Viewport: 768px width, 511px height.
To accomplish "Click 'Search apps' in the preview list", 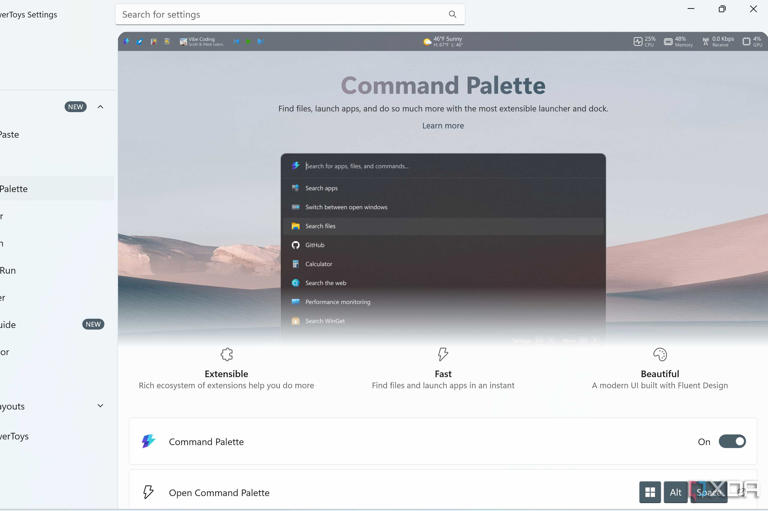I will (321, 188).
